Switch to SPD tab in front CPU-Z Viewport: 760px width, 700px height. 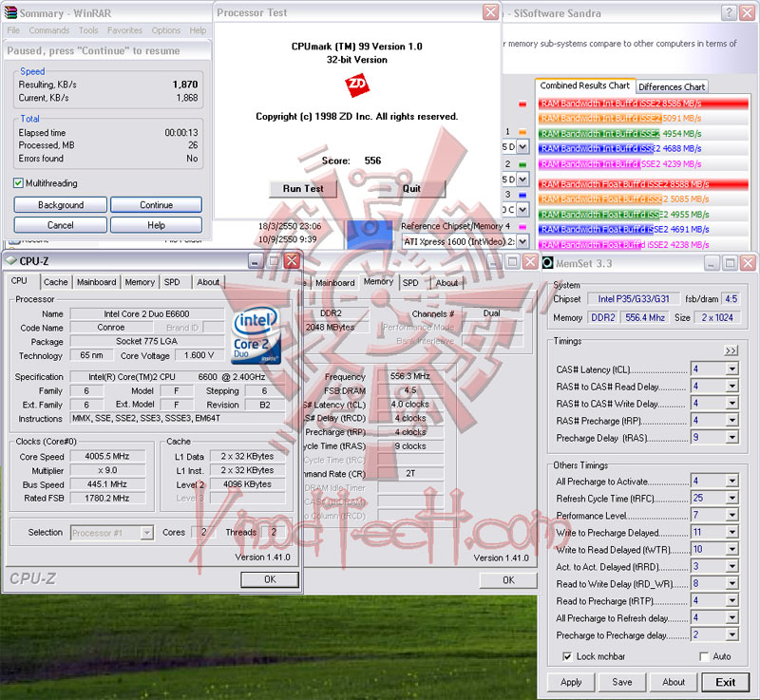(172, 282)
